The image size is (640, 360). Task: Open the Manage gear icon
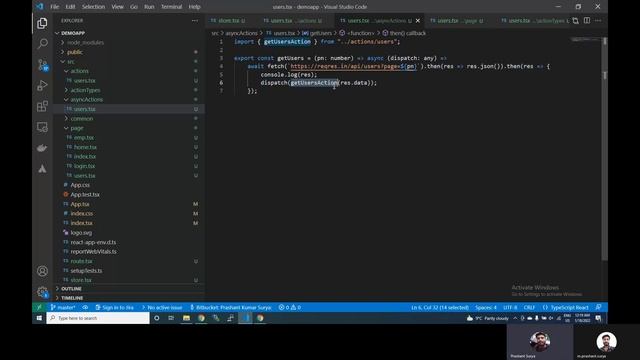[x=42, y=291]
